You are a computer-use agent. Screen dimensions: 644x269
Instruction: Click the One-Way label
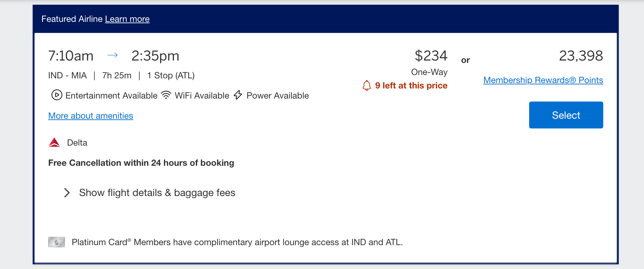429,72
